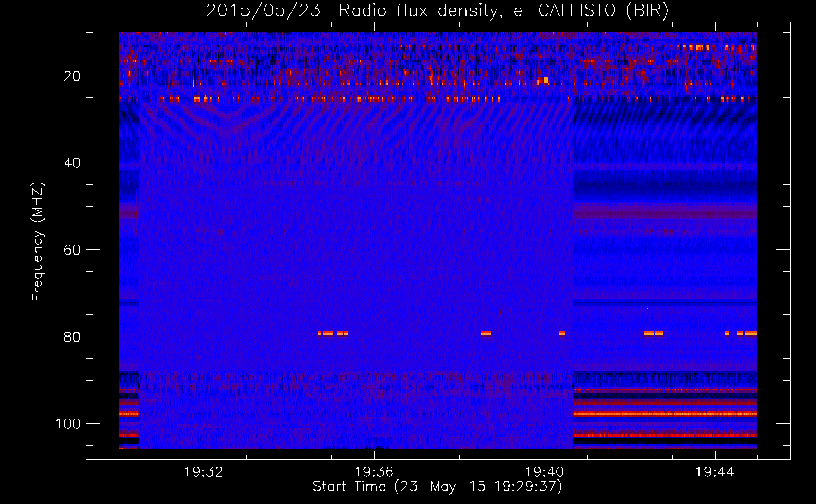
Task: Click the '19:44' time tick label
Action: tap(715, 472)
